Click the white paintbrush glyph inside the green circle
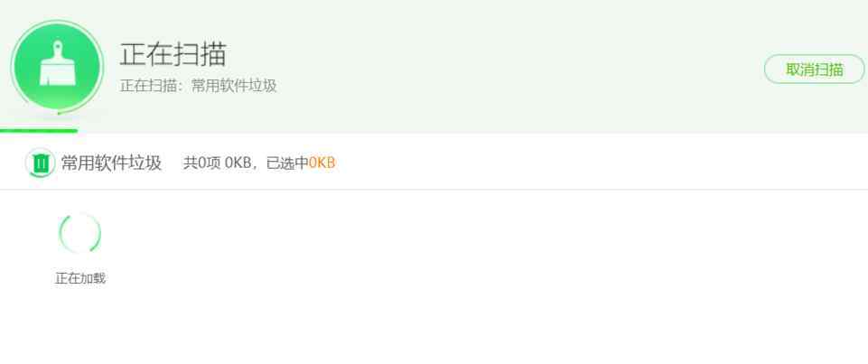Image resolution: width=868 pixels, height=364 pixels. click(x=57, y=63)
